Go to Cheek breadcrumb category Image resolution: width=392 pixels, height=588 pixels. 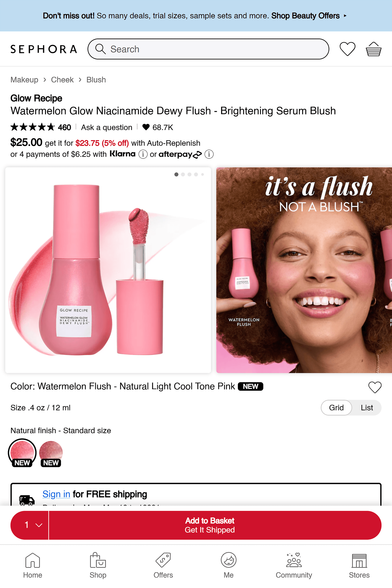(x=62, y=80)
